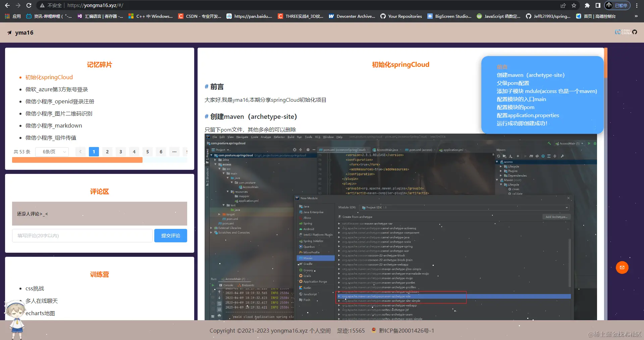The width and height of the screenshot is (644, 340).
Task: Click 应用 on the bookmarks bar
Action: [16, 16]
